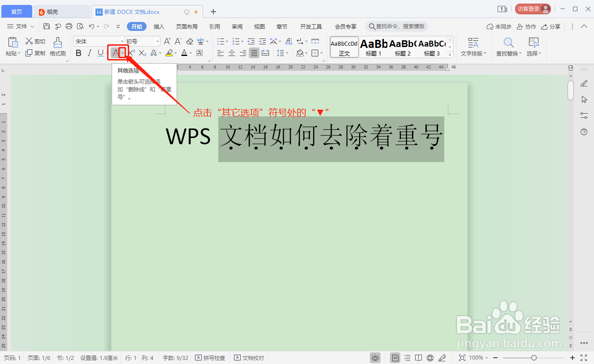Set Justify paragraph alignment
The width and height of the screenshot is (594, 364).
254,53
